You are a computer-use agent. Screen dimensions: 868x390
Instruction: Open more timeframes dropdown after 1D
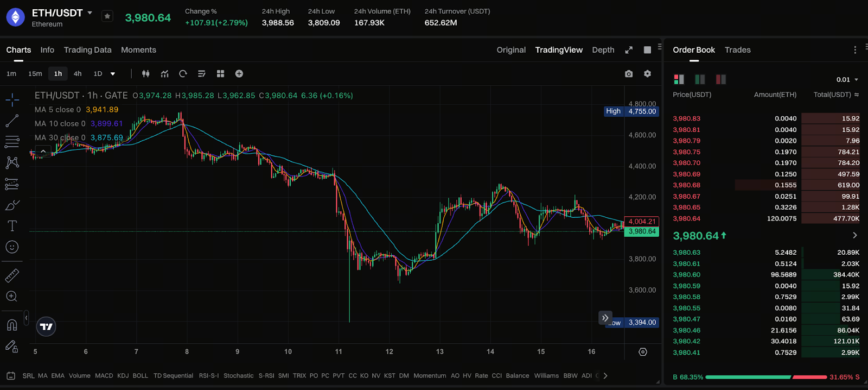click(113, 74)
